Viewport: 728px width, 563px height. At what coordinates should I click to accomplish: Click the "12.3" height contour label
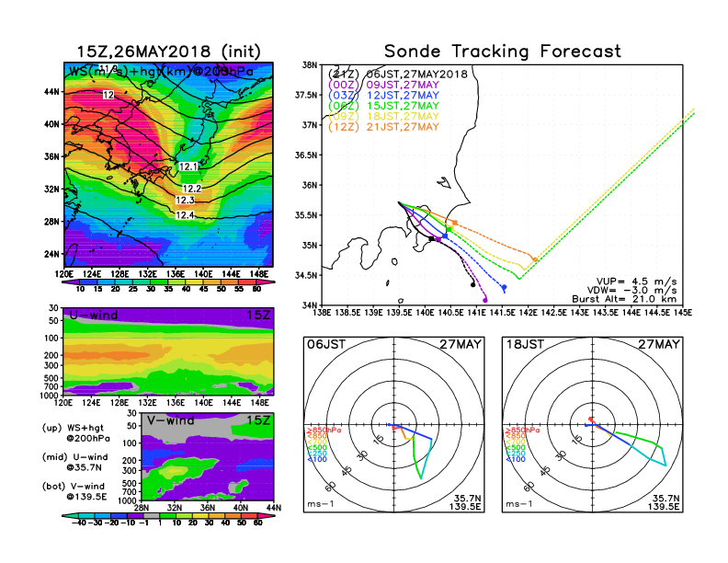185,201
